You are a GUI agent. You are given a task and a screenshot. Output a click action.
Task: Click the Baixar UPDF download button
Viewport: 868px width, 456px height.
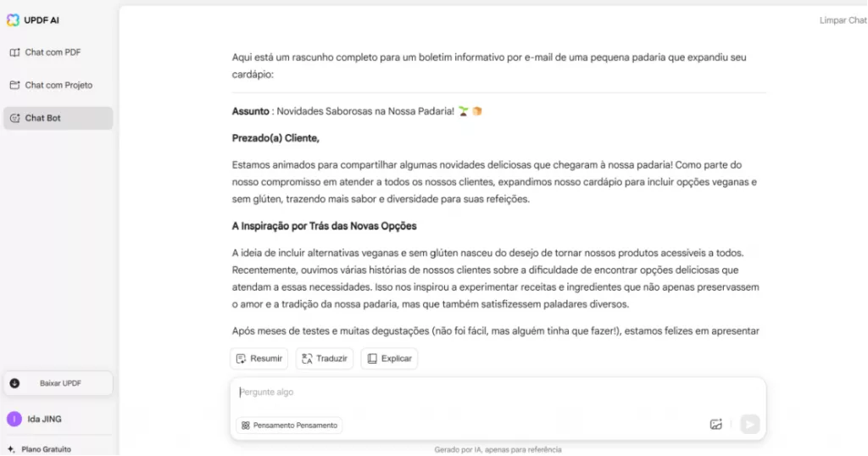pos(58,383)
